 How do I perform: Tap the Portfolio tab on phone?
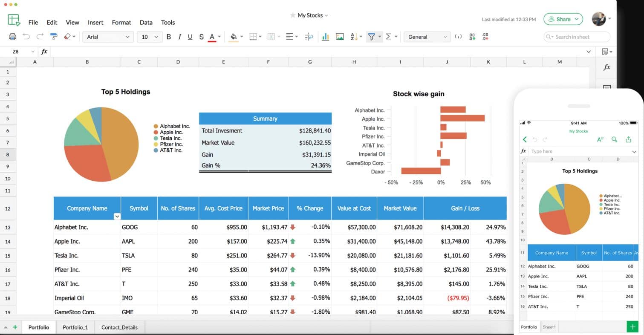pyautogui.click(x=529, y=327)
